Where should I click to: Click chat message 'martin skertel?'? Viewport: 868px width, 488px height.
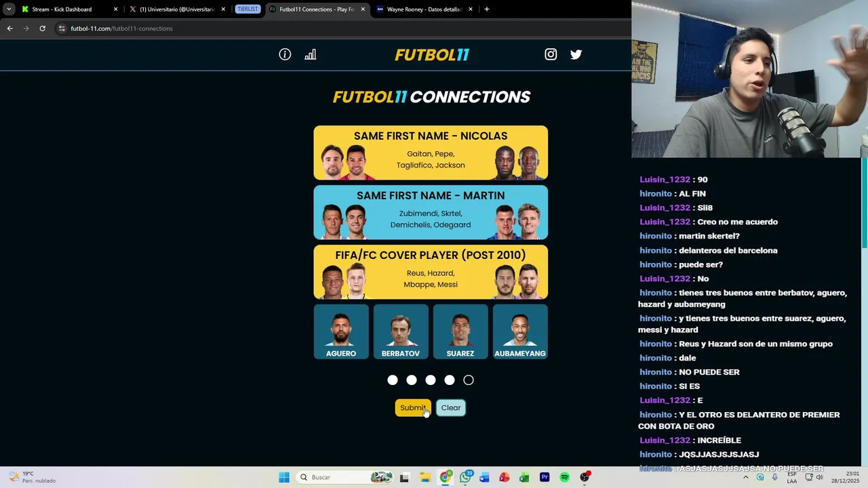pyautogui.click(x=709, y=236)
